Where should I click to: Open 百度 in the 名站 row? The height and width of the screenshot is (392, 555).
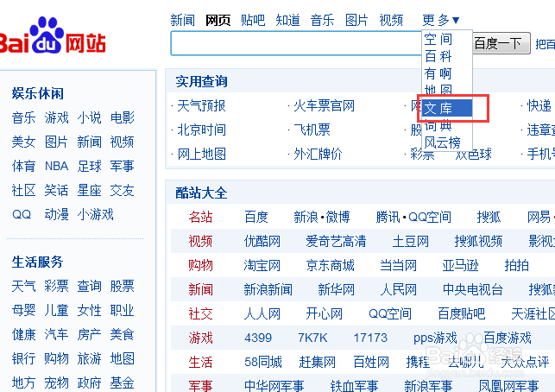point(256,217)
